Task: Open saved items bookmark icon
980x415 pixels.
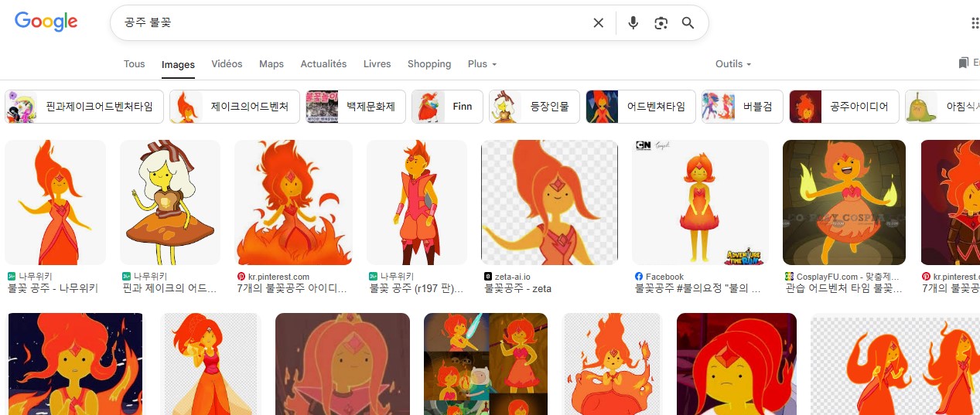Action: tap(963, 63)
